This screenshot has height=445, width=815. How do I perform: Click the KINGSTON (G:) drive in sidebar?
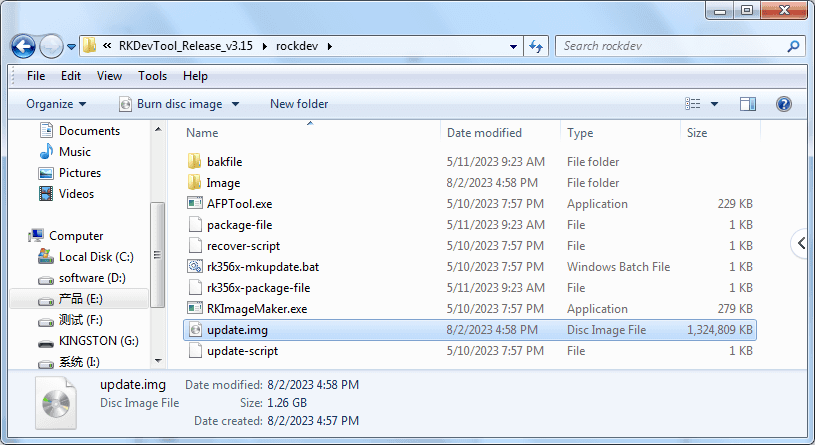click(x=98, y=341)
